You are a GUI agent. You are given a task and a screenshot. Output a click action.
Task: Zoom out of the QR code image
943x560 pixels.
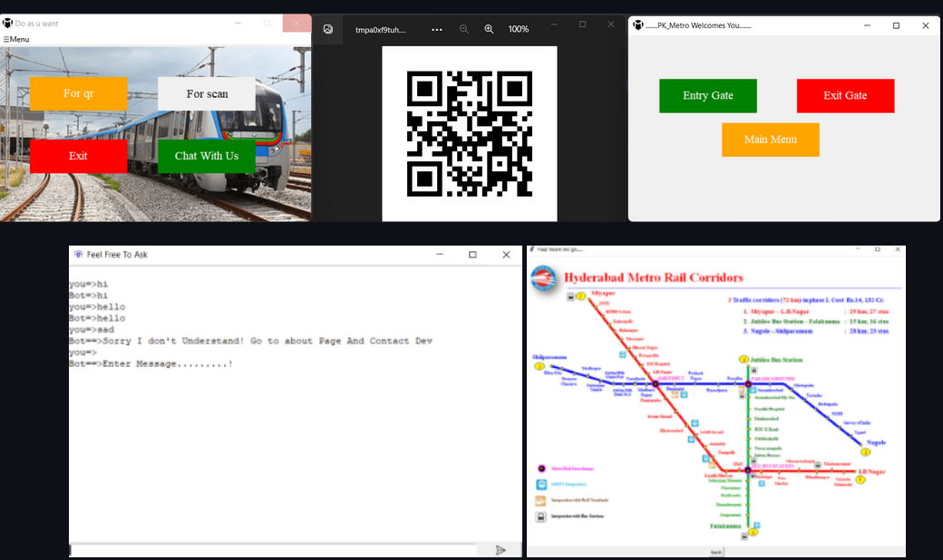(x=463, y=28)
